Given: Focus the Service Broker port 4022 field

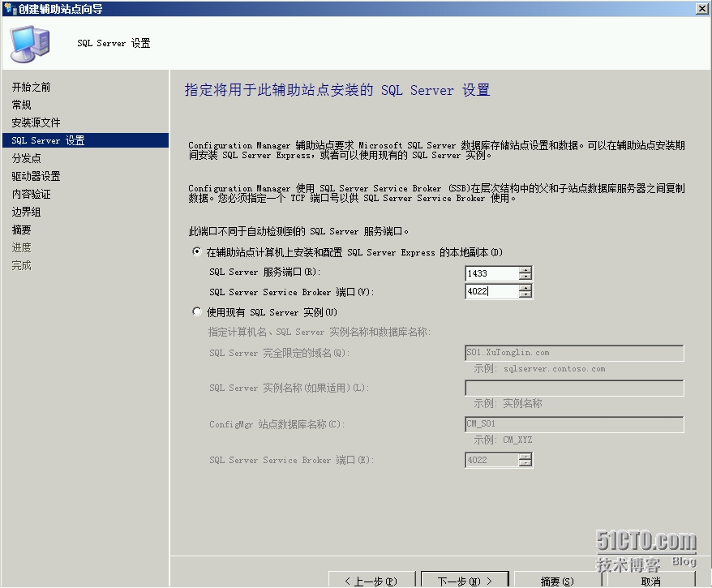Looking at the screenshot, I should click(x=492, y=291).
